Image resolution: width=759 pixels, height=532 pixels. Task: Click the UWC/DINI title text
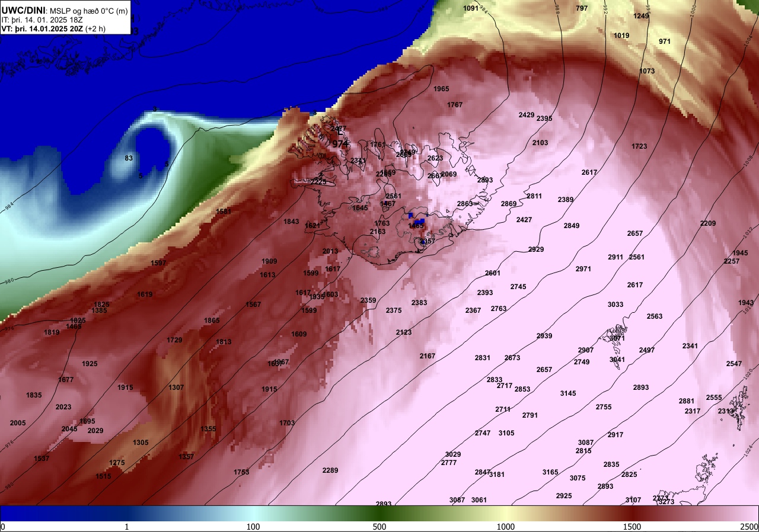coord(23,10)
